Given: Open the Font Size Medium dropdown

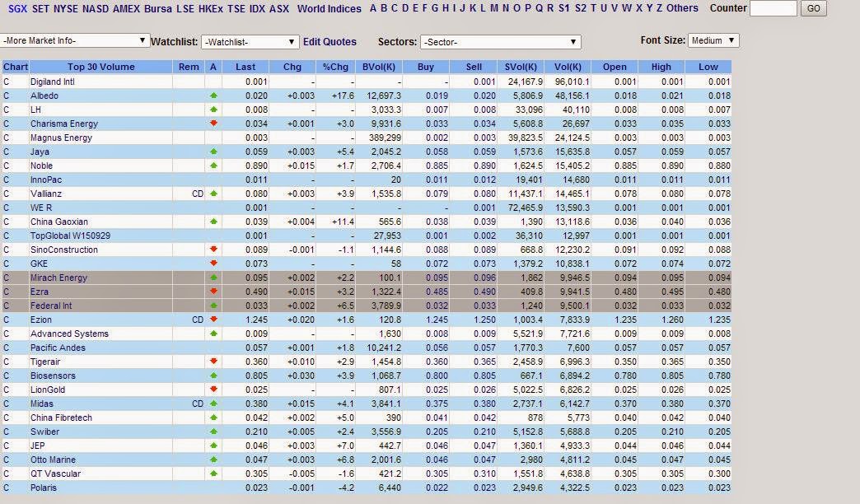Looking at the screenshot, I should point(713,40).
